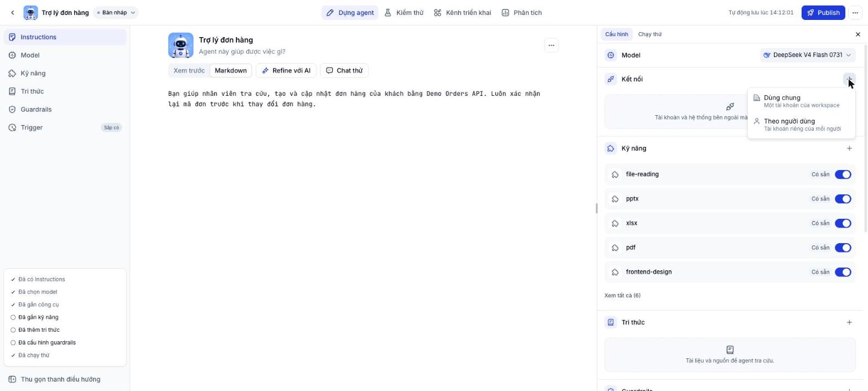Screen dimensions: 868x391
Task: Click the agent description placeholder field
Action: click(x=242, y=52)
